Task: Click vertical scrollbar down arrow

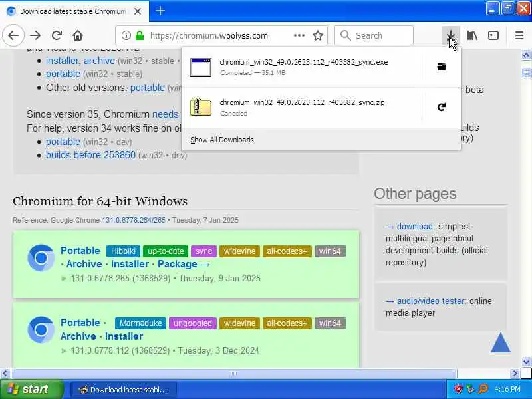Action: [526, 362]
